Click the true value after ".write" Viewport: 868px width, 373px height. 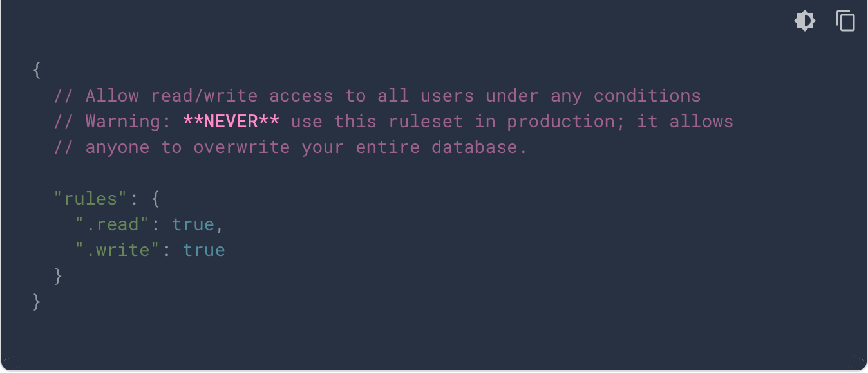(x=204, y=250)
